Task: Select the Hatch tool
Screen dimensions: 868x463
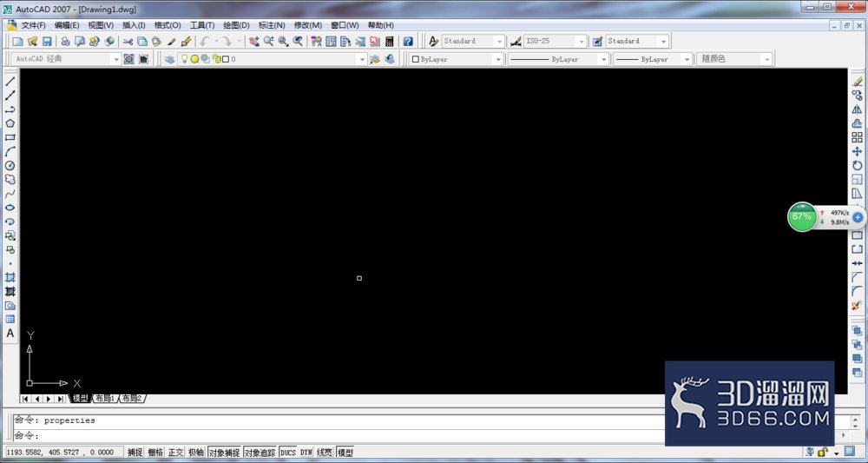Action: click(10, 277)
